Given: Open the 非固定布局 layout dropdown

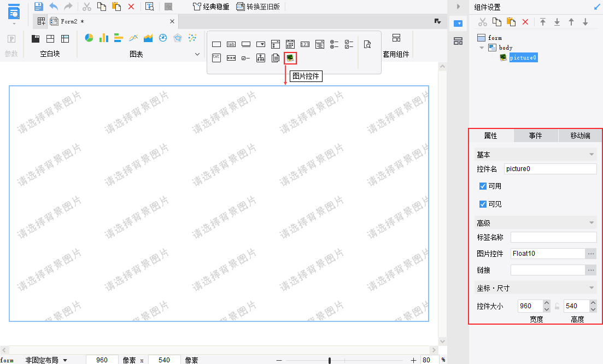Looking at the screenshot, I should coord(65,360).
